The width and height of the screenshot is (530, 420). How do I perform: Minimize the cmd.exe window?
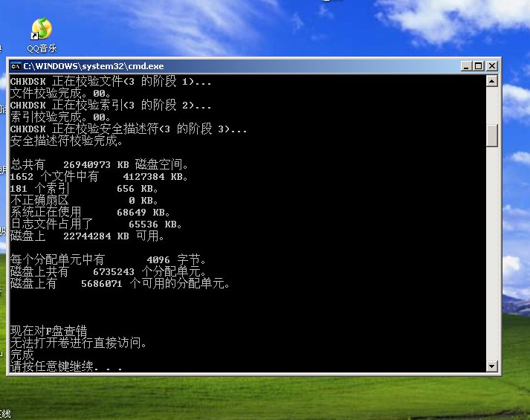click(x=466, y=66)
